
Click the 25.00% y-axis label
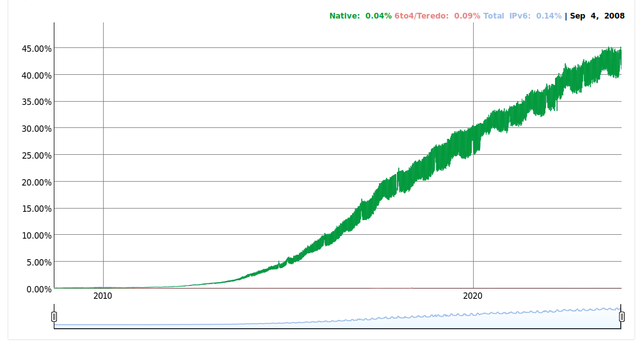(36, 155)
